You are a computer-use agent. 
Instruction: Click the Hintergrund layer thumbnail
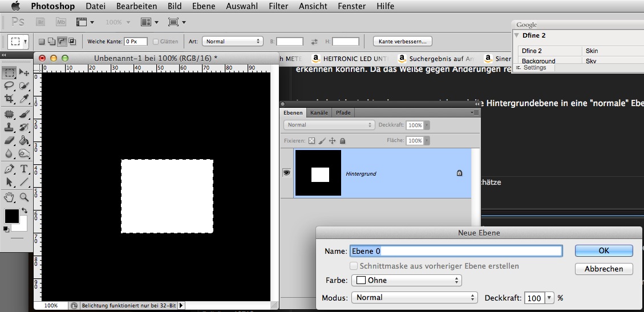tap(318, 173)
